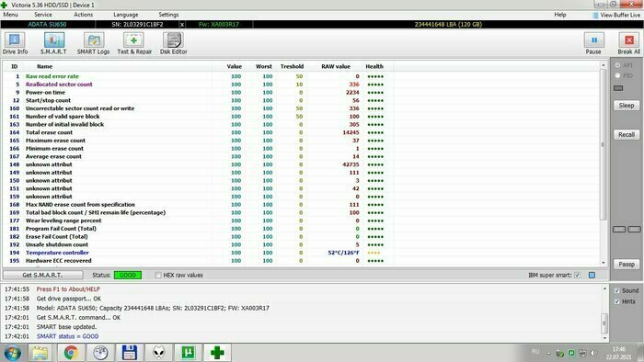
Task: Click the Passp button
Action: tap(627, 265)
